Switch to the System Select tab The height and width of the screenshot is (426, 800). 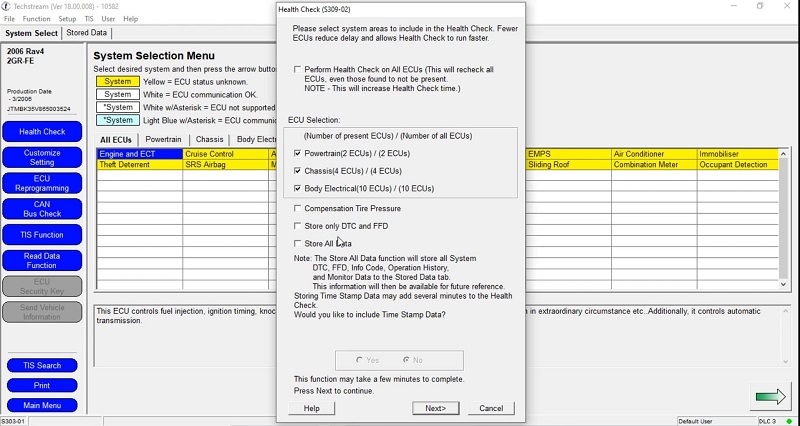point(31,33)
